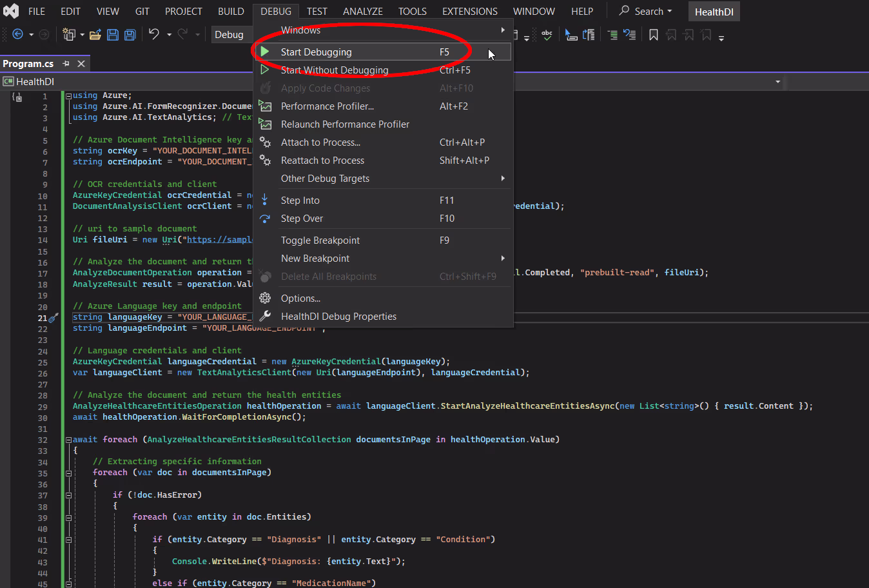Click the Navigate Backward arrow icon
Viewport: 869px width, 588px height.
(17, 34)
